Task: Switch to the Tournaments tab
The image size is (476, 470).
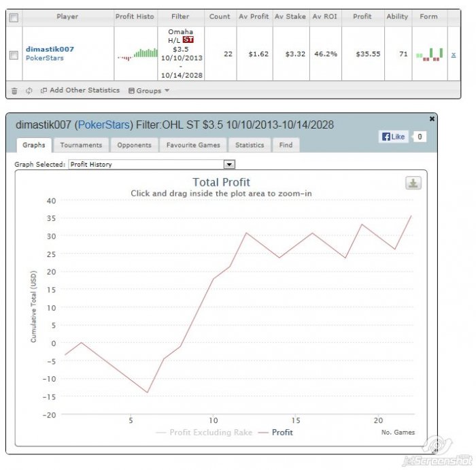Action: 81,145
